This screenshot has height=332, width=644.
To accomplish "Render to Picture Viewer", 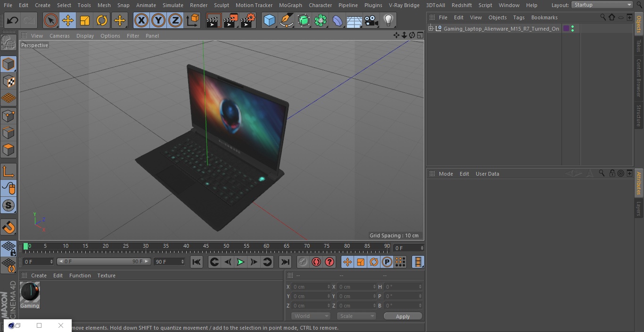I will (231, 20).
